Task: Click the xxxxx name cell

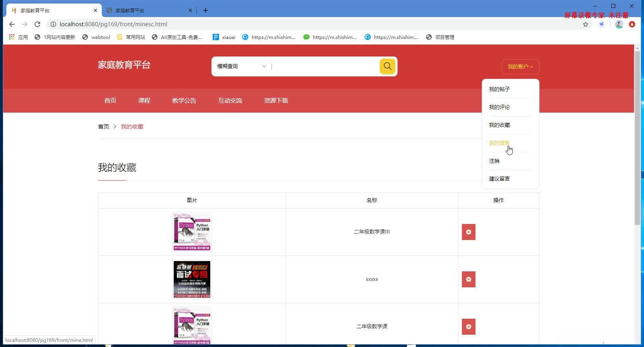Action: tap(372, 279)
